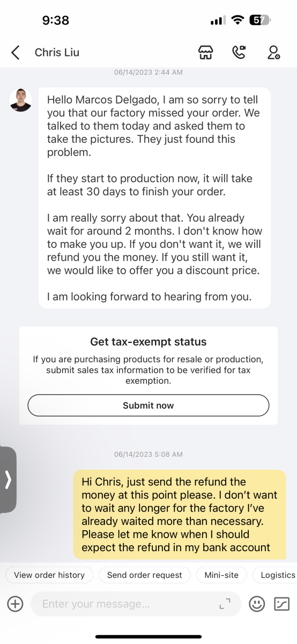Screen dimensions: 297x644
Task: Tap the supplier's apology message bubble
Action: click(154, 198)
